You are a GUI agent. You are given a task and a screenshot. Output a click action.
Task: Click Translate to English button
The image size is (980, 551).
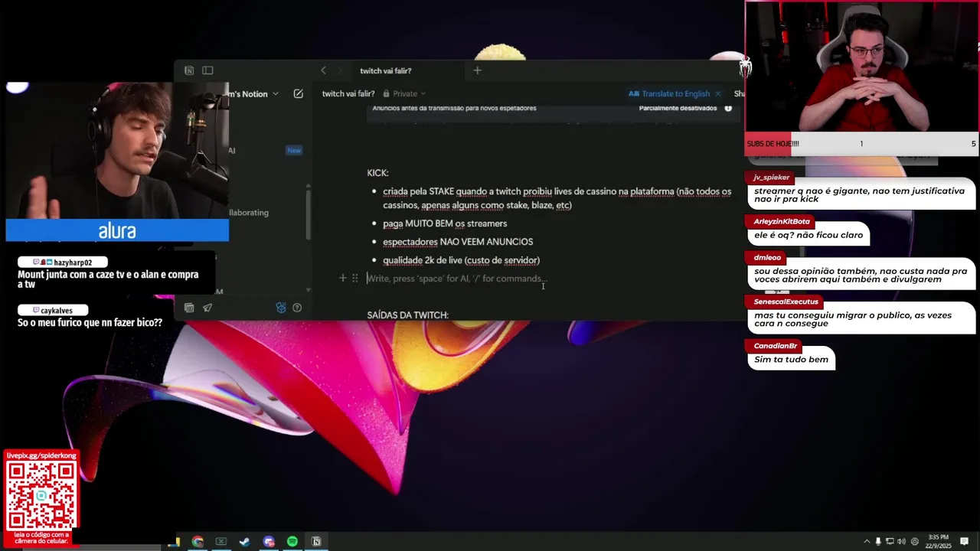click(669, 94)
